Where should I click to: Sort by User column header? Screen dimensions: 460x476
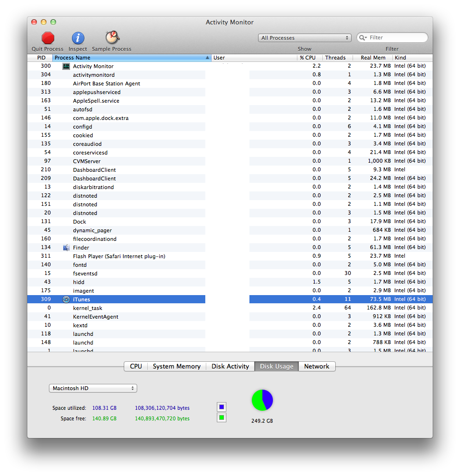tap(254, 58)
